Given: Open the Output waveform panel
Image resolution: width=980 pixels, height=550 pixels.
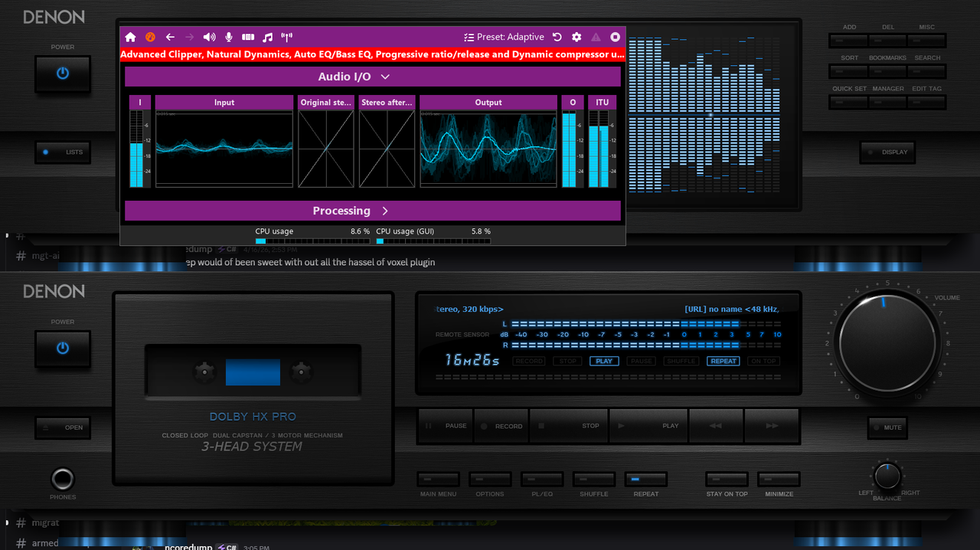Looking at the screenshot, I should click(x=488, y=142).
